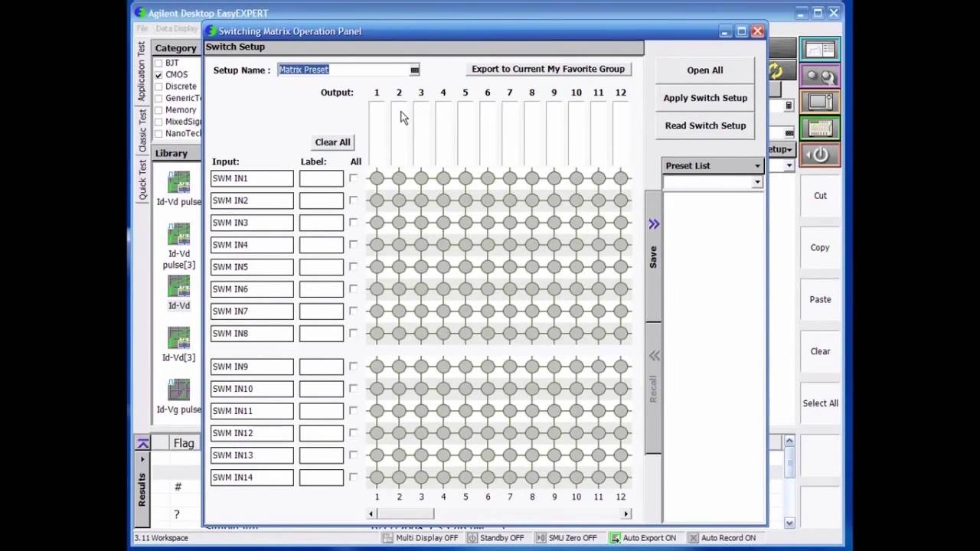
Task: Check the All box for SWM IN14
Action: pyautogui.click(x=353, y=478)
